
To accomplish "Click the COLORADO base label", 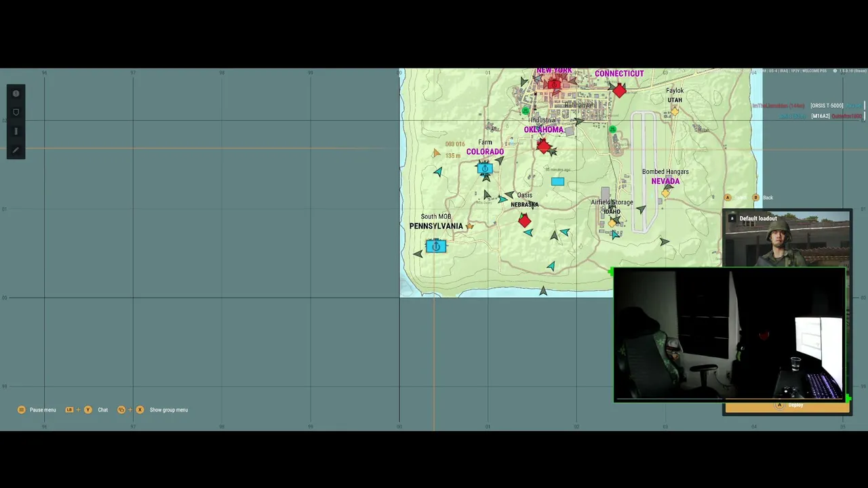I will tap(485, 152).
